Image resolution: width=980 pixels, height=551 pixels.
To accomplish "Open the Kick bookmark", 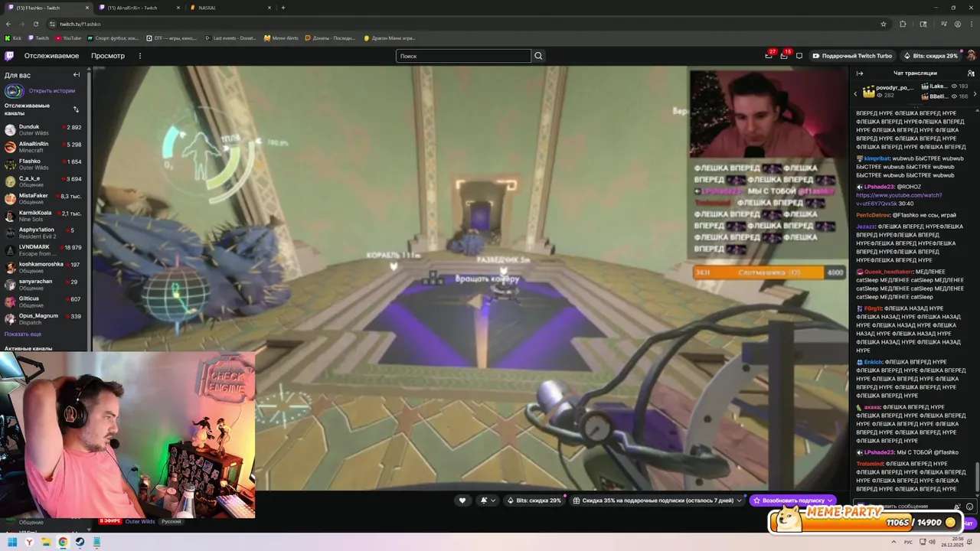I will pos(13,37).
